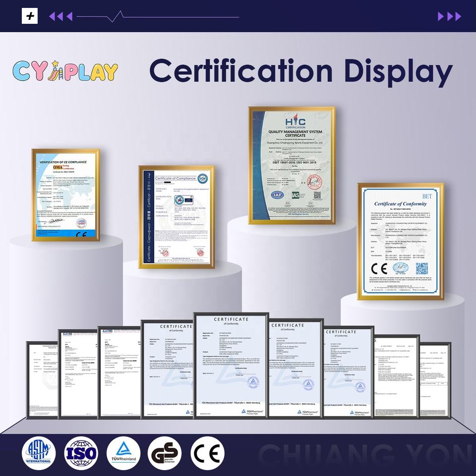Select "VERIFICATION OF CE COMPLIANCE" title text
This screenshot has height=476, width=476.
coord(63,162)
